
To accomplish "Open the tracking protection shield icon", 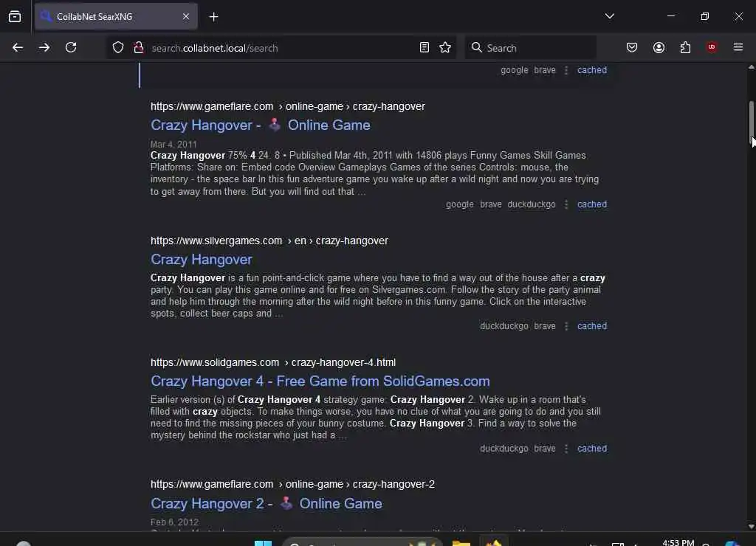I will (118, 48).
